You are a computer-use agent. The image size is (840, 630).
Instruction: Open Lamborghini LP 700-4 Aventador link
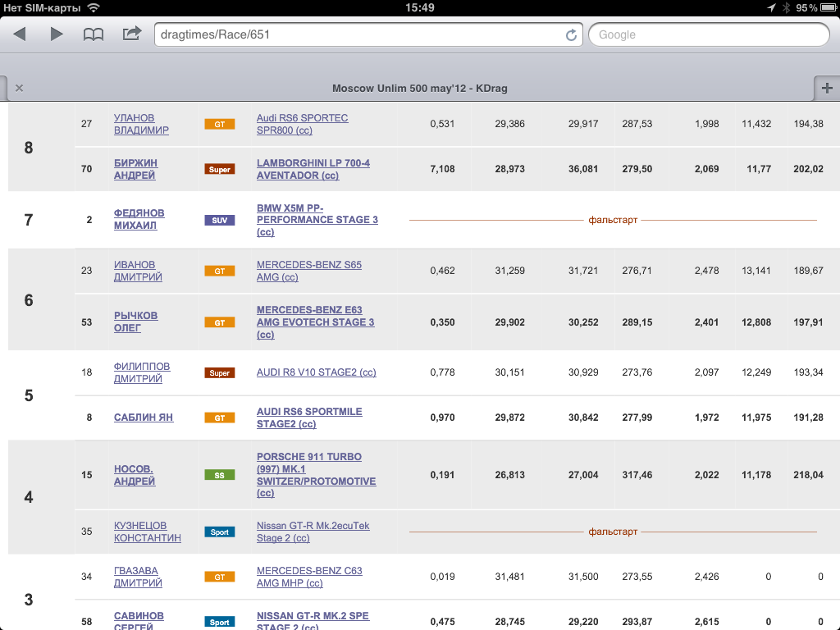pos(313,169)
